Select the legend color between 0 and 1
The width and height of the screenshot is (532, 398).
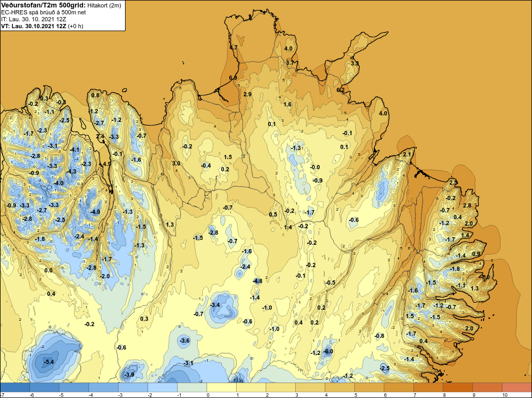(x=221, y=387)
